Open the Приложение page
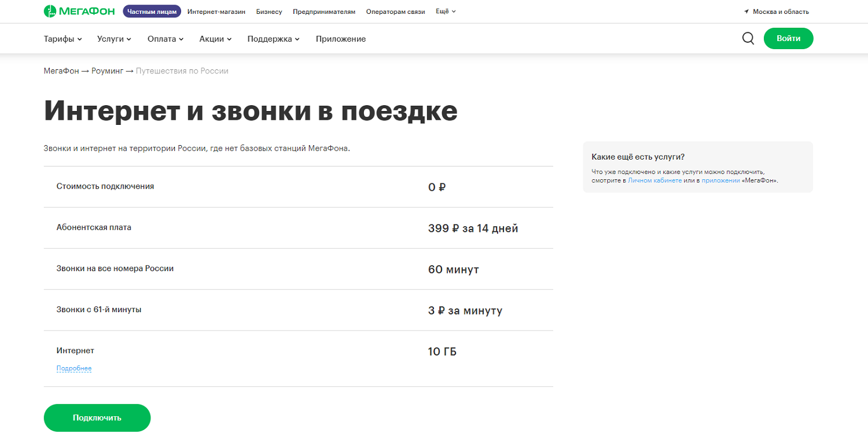868x444 pixels. (340, 39)
